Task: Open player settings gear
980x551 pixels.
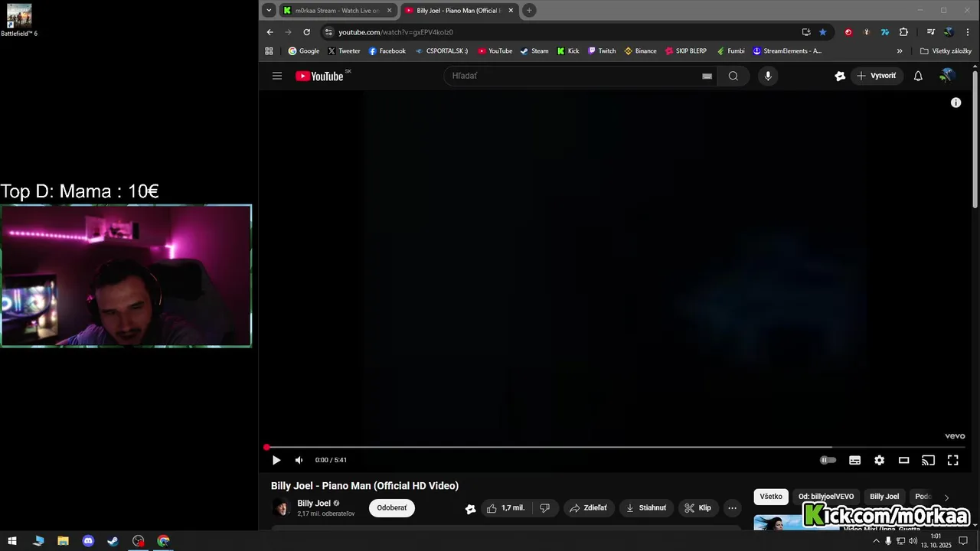Action: coord(880,460)
